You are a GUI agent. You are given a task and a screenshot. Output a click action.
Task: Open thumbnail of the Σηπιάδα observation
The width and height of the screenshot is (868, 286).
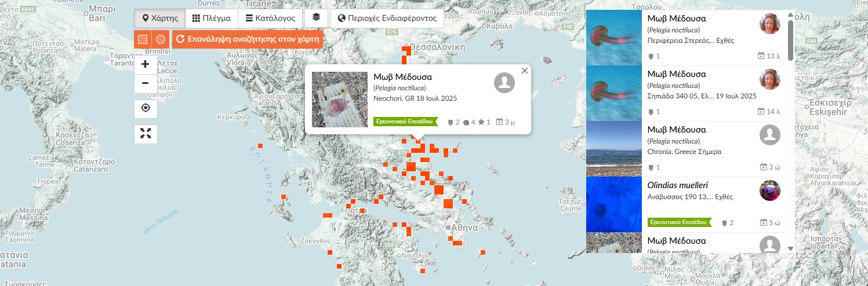[x=614, y=93]
